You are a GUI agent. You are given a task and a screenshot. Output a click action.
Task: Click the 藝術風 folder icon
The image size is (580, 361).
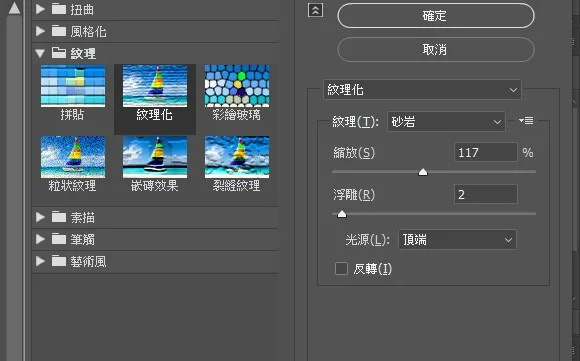pos(58,261)
